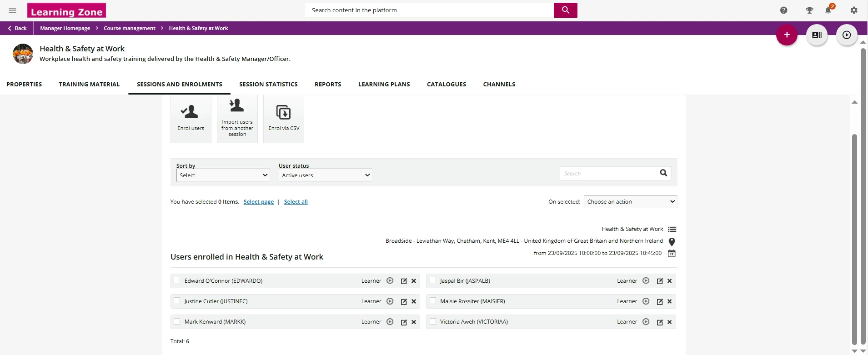Remove Justine Cutler from session

pos(414,301)
